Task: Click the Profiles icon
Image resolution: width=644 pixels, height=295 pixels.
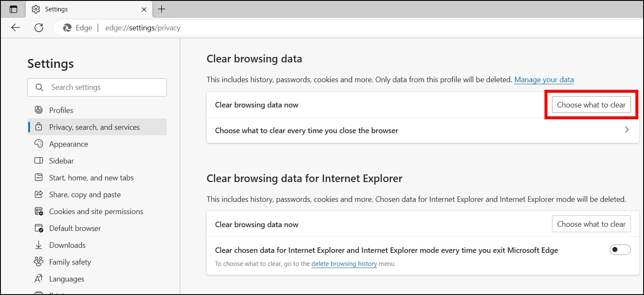Action: click(38, 110)
